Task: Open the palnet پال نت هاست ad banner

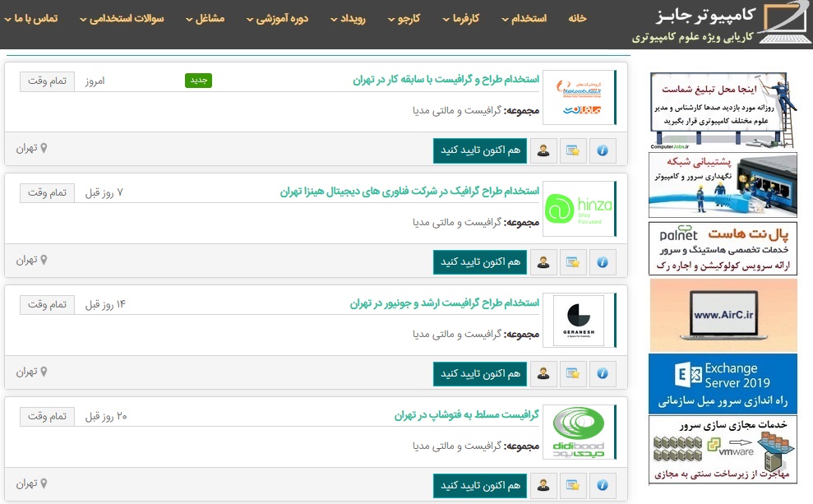Action: click(723, 248)
